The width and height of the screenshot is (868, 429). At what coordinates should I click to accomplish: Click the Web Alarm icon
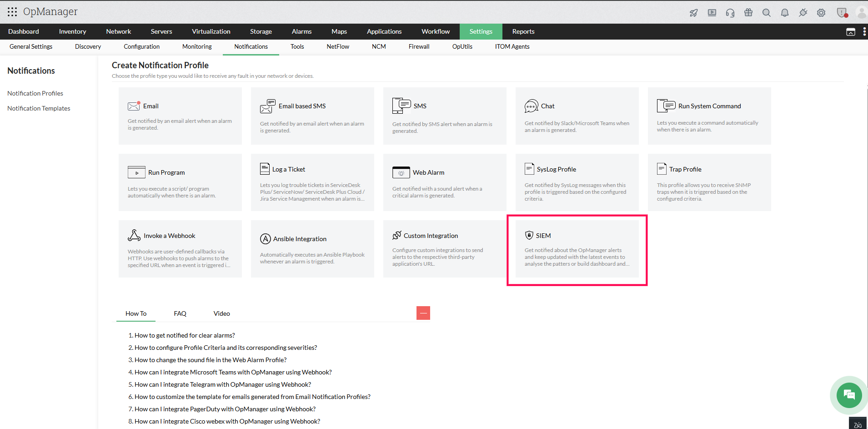[401, 172]
